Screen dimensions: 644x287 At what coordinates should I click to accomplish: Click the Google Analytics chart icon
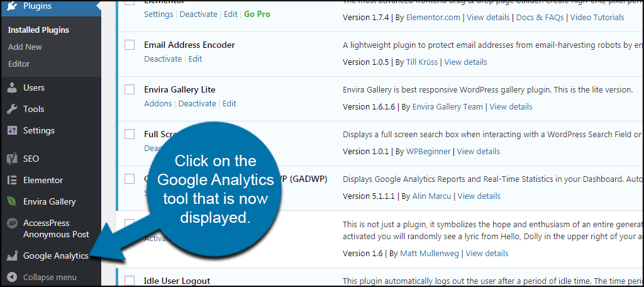pos(11,256)
